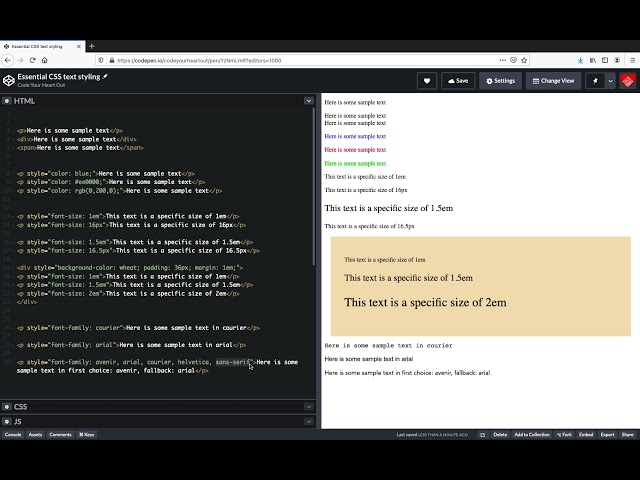Save page to Pocket

click(x=513, y=60)
